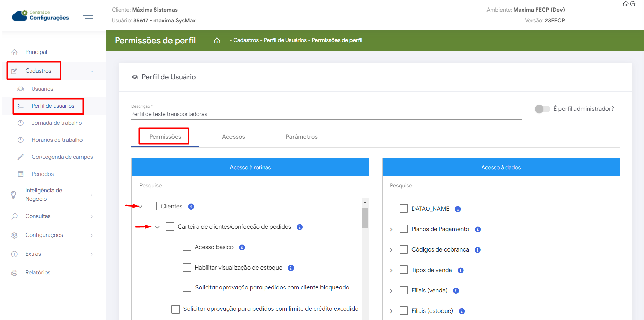The height and width of the screenshot is (320, 644).
Task: Open Usuários in the sidebar
Action: pos(42,89)
